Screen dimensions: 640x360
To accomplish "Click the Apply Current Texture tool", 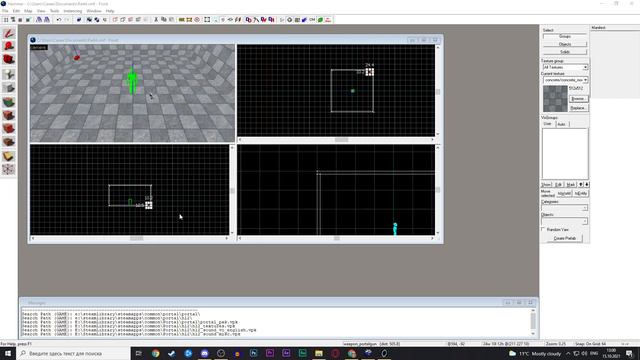I will pos(9,115).
